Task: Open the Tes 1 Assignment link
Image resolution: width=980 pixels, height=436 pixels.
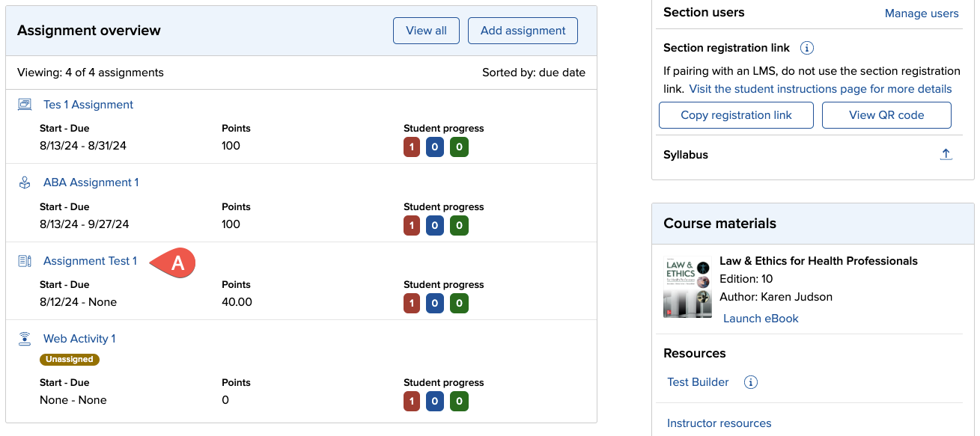Action: (88, 105)
